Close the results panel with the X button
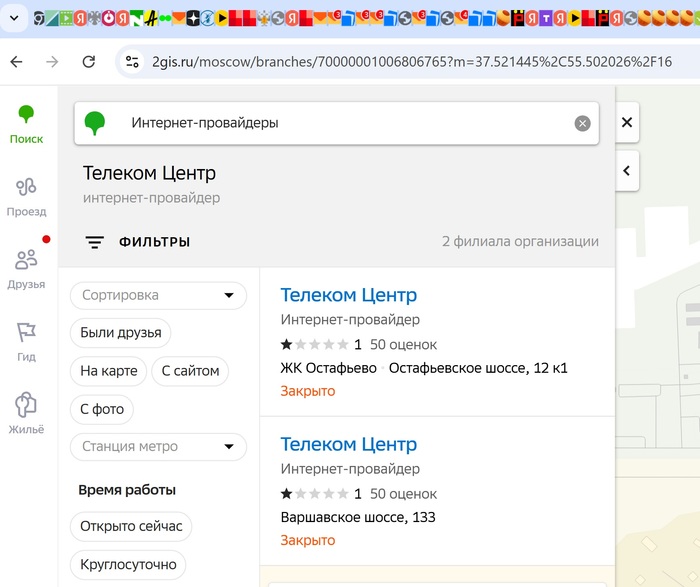This screenshot has width=700, height=587. click(x=627, y=123)
